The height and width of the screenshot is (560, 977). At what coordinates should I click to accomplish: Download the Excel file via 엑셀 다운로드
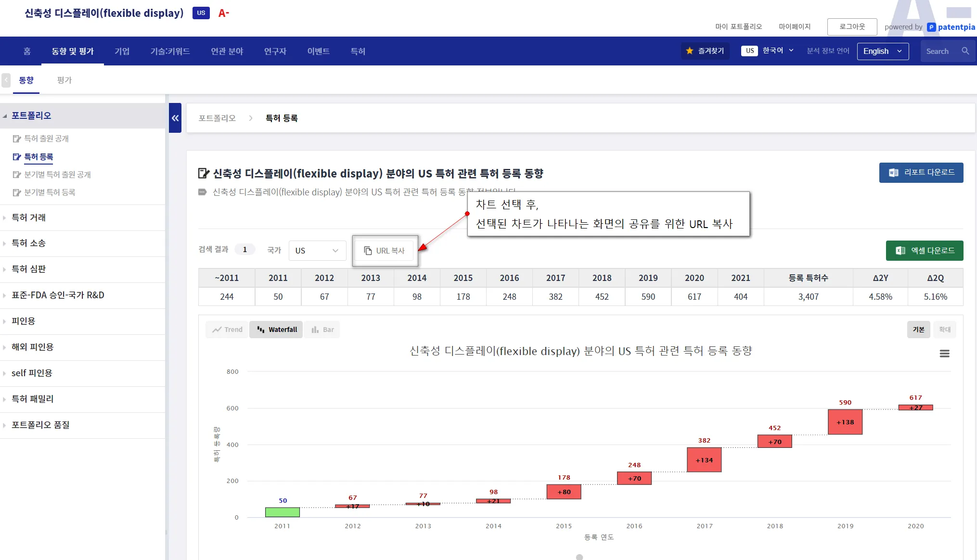pos(924,251)
